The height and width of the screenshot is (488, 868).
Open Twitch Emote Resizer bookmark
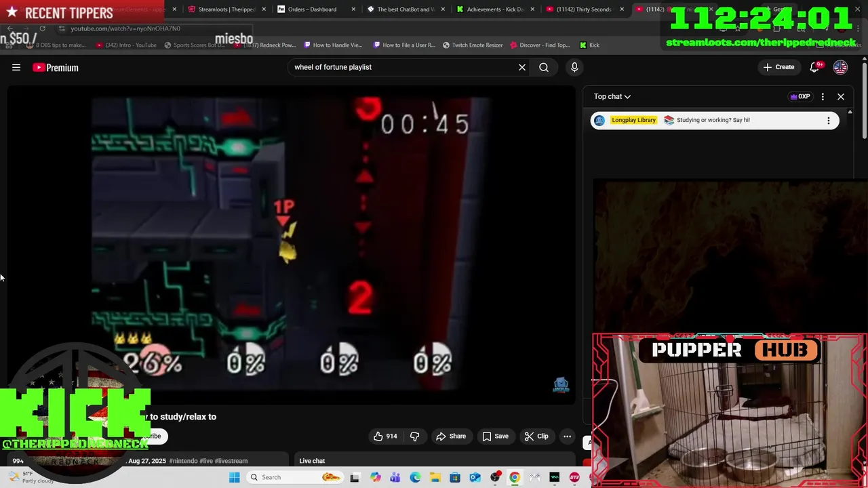click(x=473, y=45)
